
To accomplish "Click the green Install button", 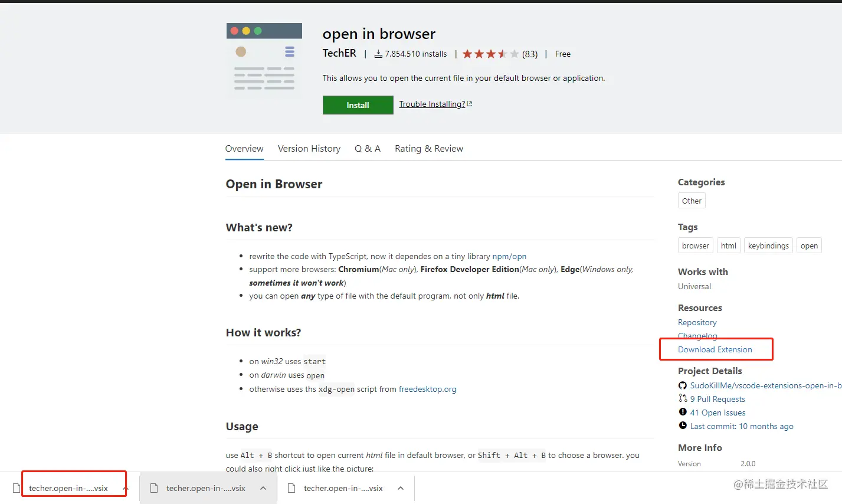I will tap(358, 105).
